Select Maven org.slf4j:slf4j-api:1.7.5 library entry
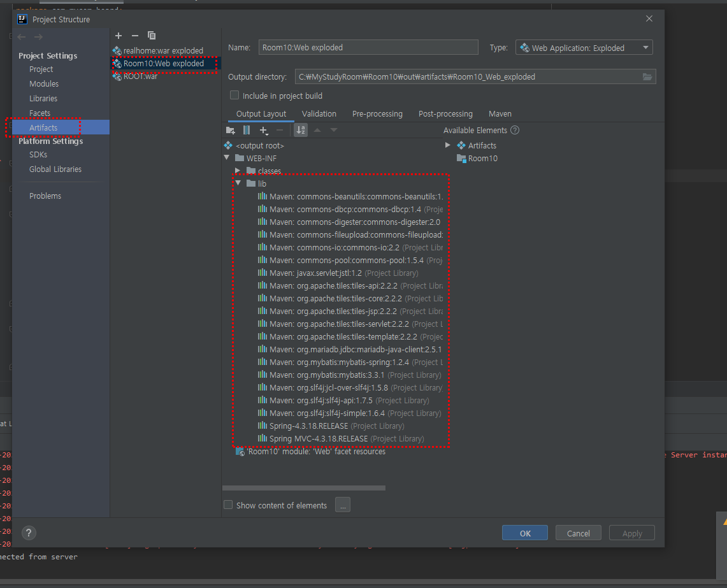 pos(343,401)
